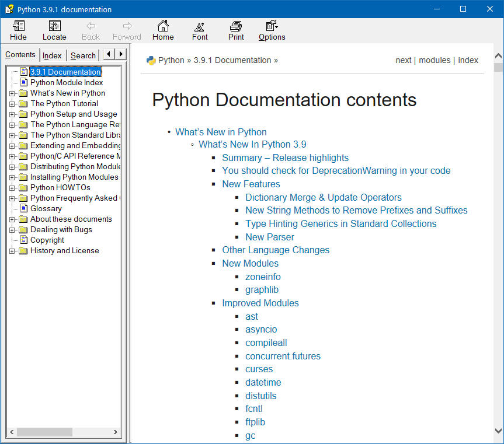Click folder icon of Installing Python Modules

pos(23,177)
